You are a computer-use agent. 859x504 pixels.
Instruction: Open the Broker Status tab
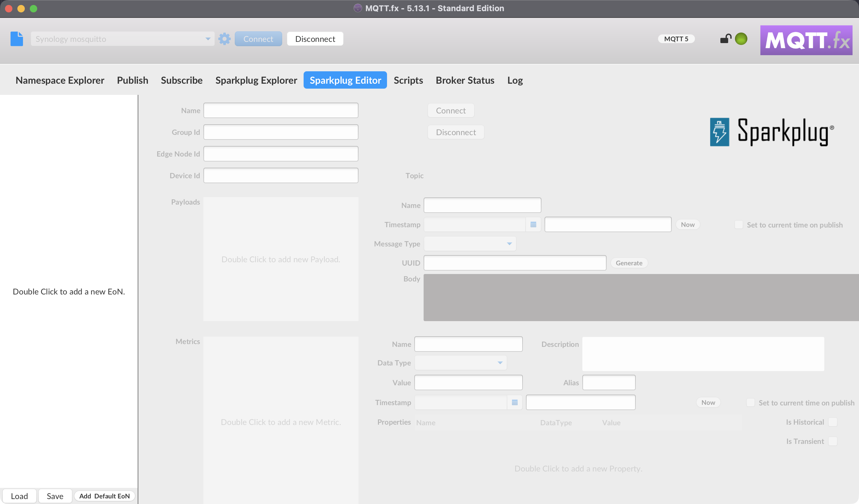465,80
